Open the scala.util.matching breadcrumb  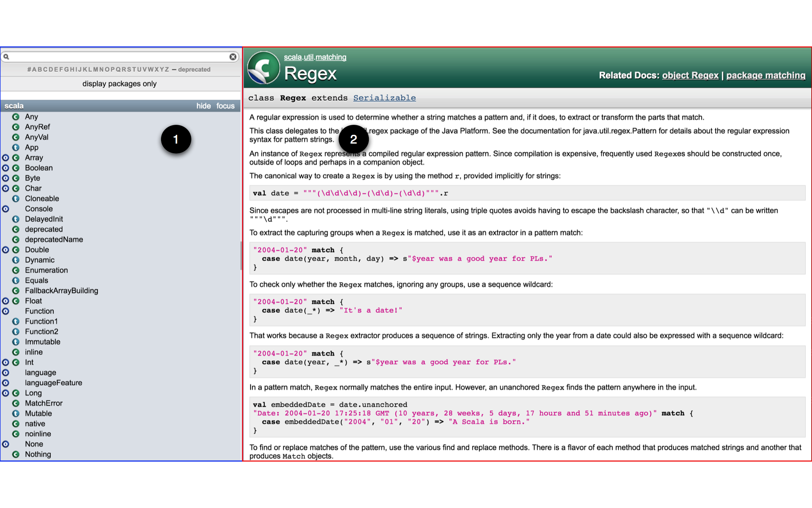pyautogui.click(x=314, y=57)
